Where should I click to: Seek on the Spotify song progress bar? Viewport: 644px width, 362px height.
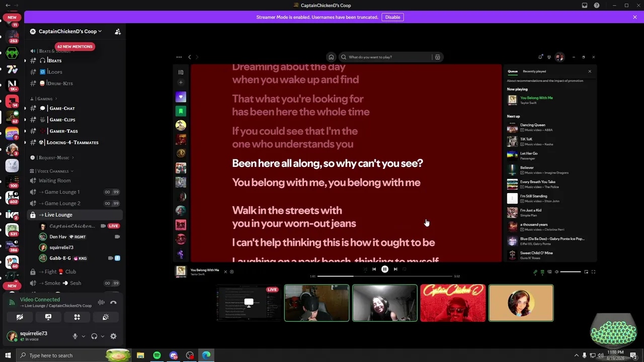(x=385, y=276)
